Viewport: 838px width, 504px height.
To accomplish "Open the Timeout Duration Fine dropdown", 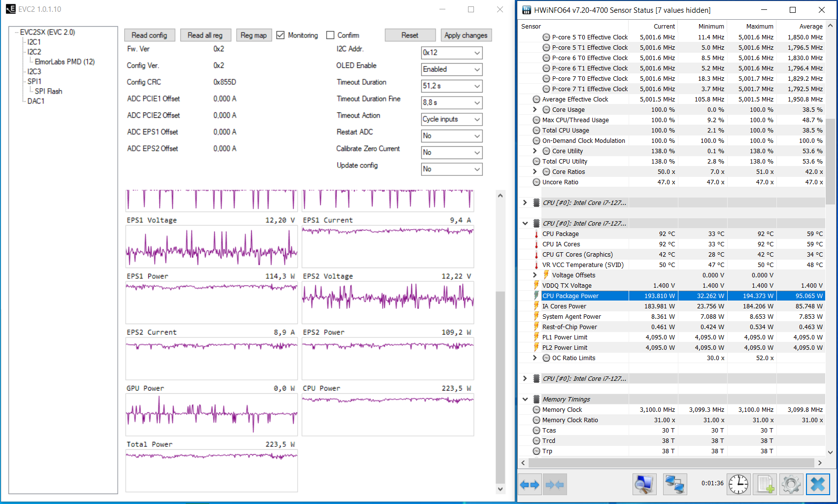I will [452, 102].
